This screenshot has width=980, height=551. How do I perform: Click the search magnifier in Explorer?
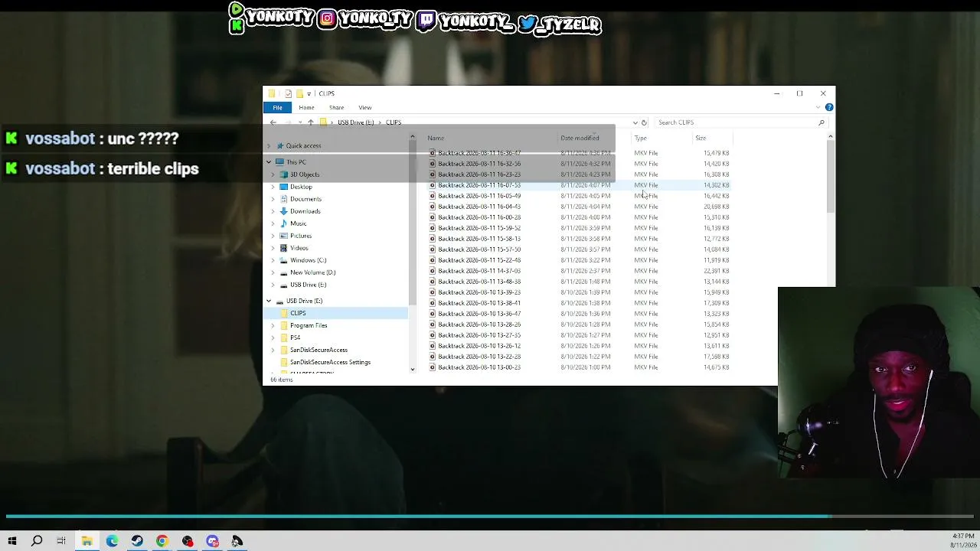[x=822, y=122]
